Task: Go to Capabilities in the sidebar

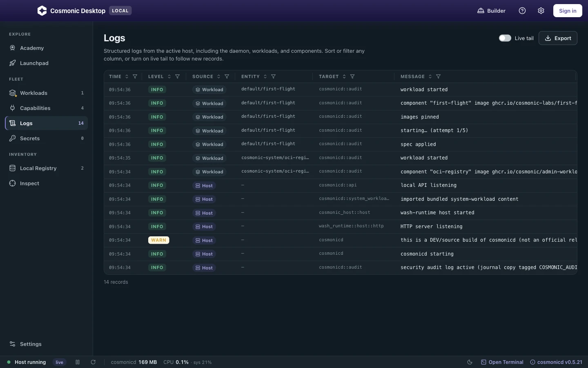Action: (x=46, y=108)
